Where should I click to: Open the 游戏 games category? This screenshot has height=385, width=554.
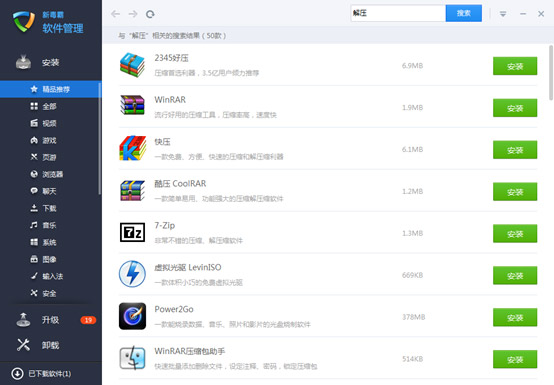43,140
